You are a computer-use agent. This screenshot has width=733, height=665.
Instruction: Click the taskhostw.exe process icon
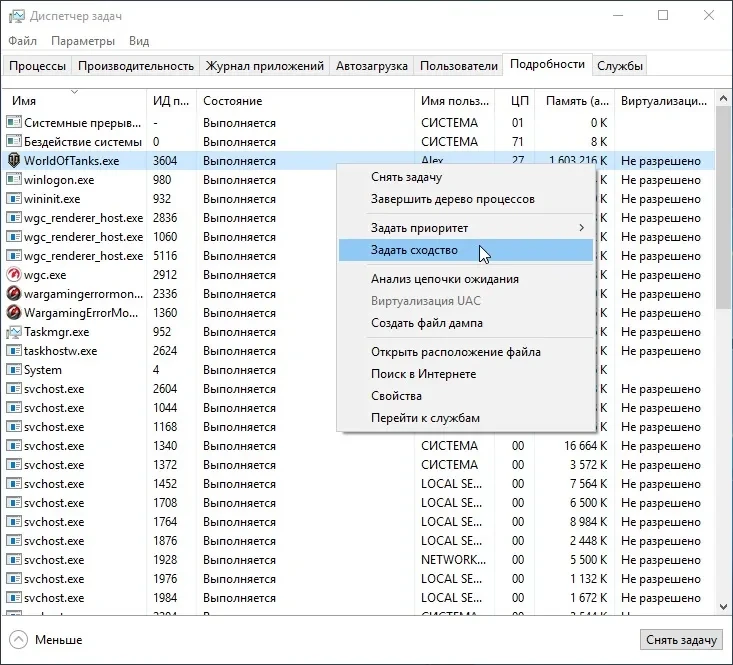[x=14, y=351]
